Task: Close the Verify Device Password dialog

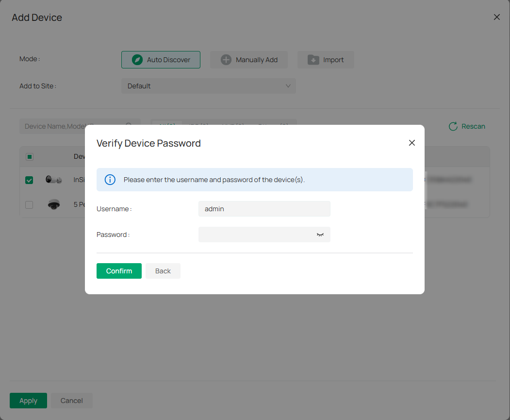Action: [412, 143]
